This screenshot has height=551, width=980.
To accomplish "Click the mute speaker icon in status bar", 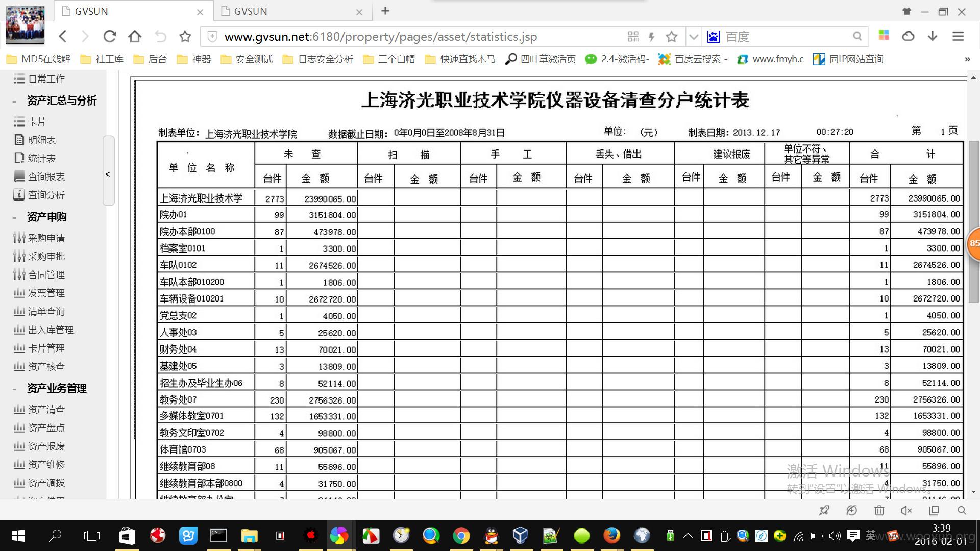I will click(906, 511).
